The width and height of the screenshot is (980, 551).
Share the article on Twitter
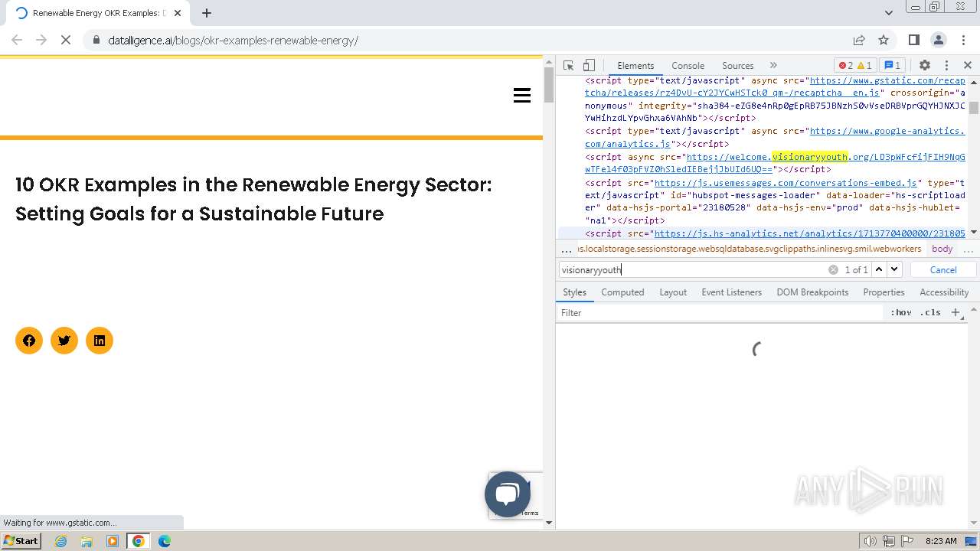64,341
